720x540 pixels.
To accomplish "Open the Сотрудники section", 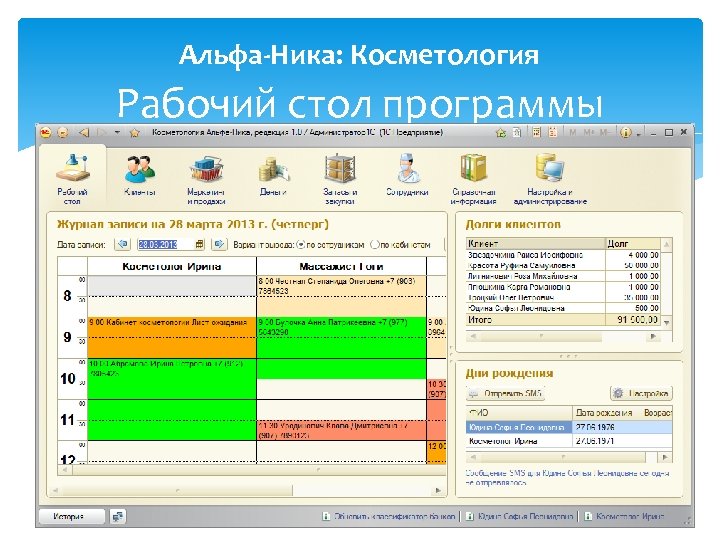I will coord(407,177).
